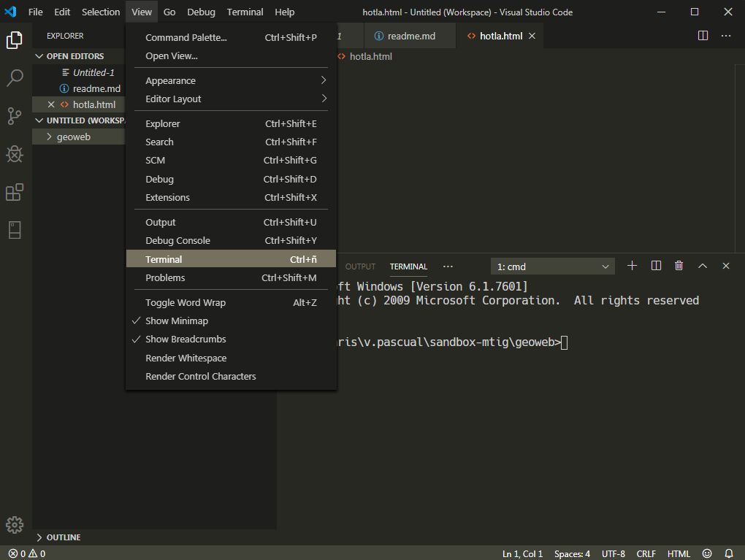
Task: Split the terminal pane
Action: (x=656, y=266)
